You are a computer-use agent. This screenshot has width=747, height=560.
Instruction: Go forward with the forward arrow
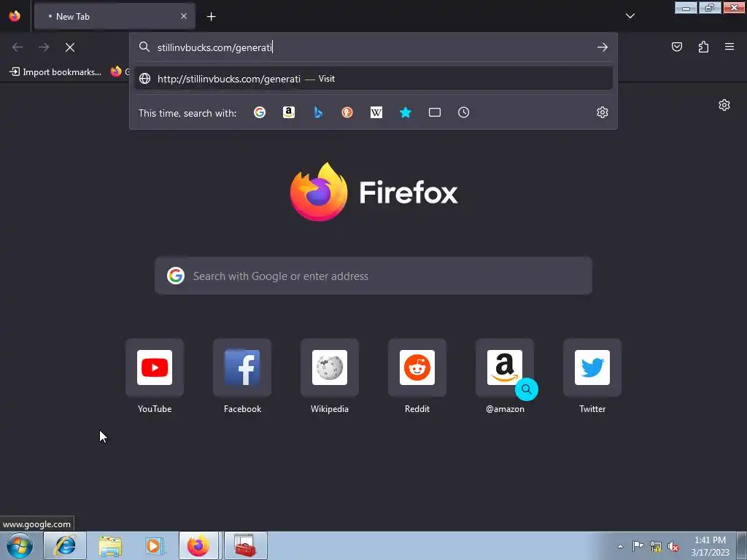[x=44, y=47]
